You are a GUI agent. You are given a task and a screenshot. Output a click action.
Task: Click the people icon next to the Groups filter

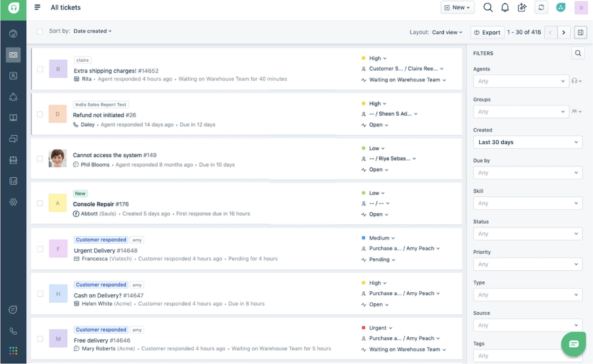pyautogui.click(x=576, y=111)
